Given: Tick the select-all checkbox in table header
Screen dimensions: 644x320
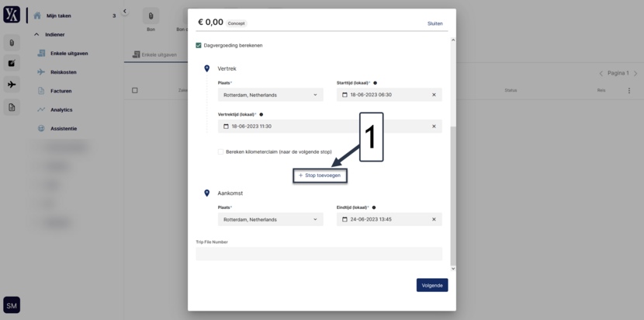Looking at the screenshot, I should pyautogui.click(x=135, y=91).
